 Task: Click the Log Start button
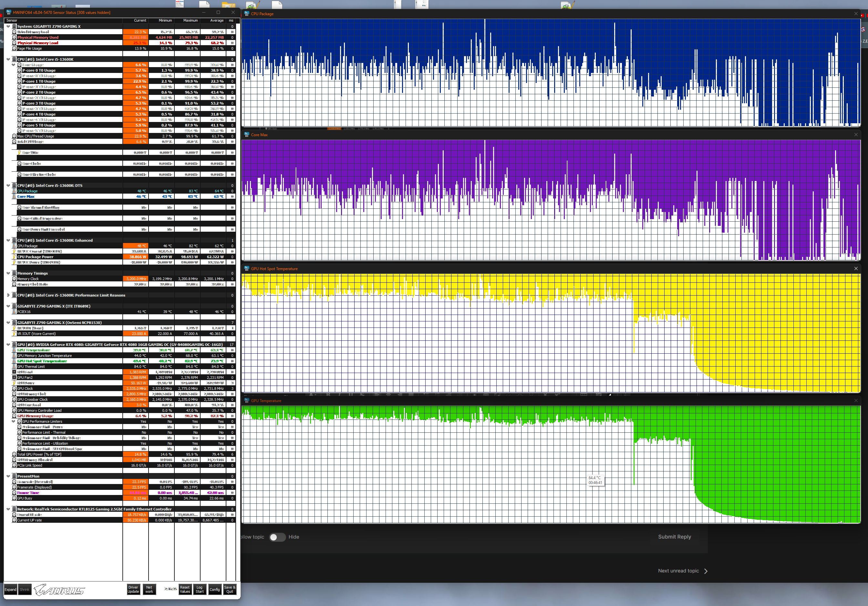(200, 589)
